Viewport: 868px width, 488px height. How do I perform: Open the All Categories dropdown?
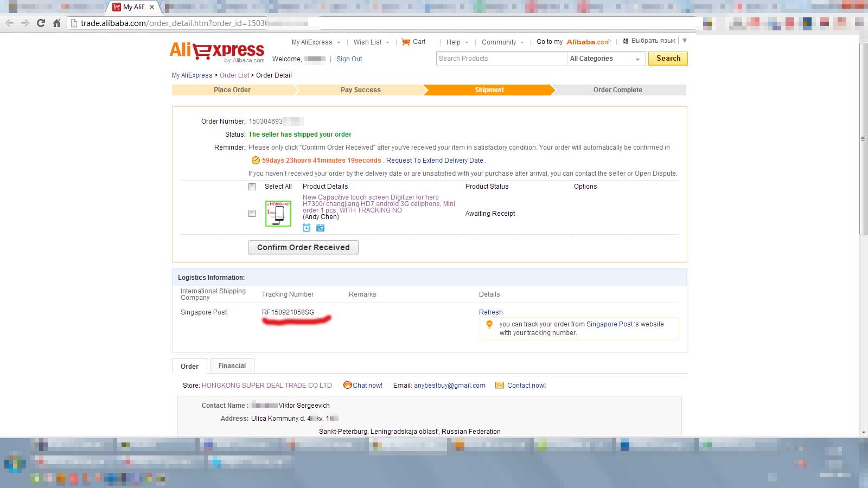606,59
